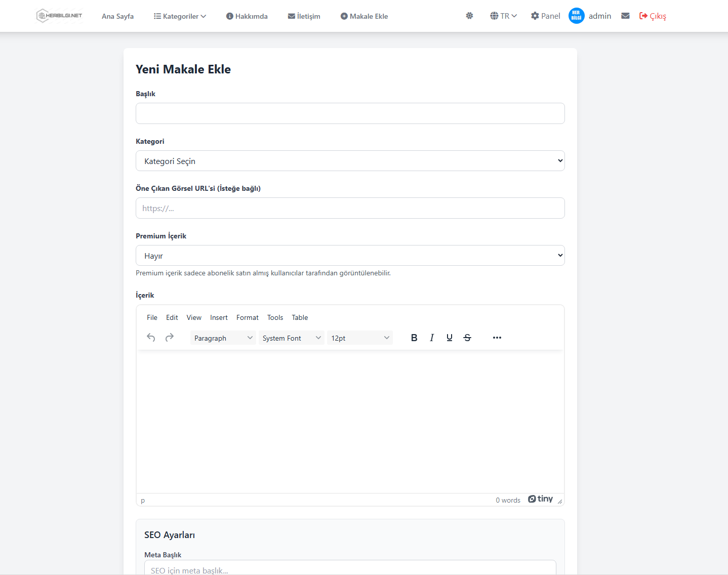Click the admin profile avatar
Viewport: 728px width, 575px height.
tap(577, 16)
